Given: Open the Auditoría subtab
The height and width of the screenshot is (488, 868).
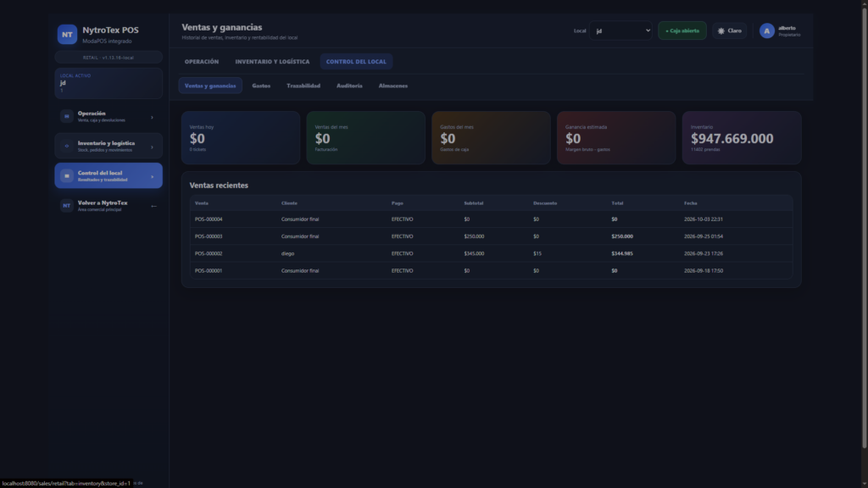Looking at the screenshot, I should (x=349, y=86).
